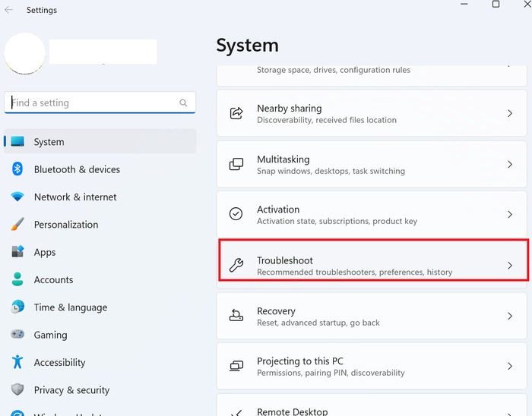Click 'Discoverability, received files location' text
Viewport: 532px width, 416px height.
pos(327,120)
